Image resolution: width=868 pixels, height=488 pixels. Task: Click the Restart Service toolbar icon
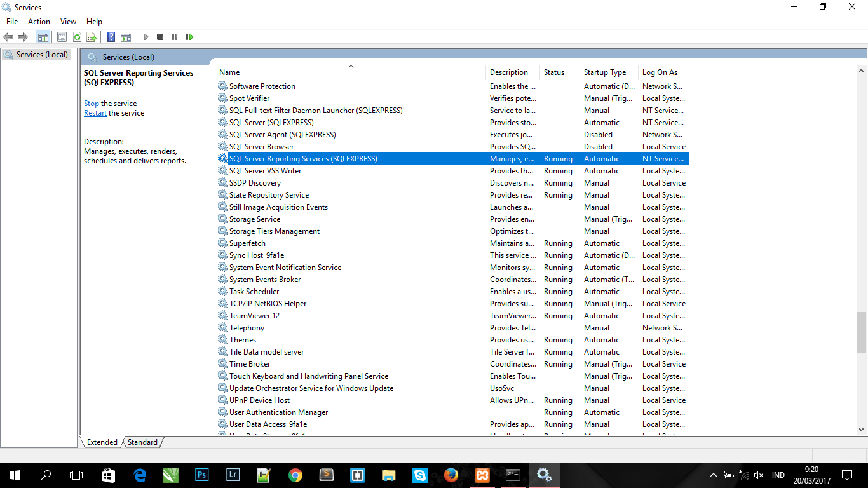tap(189, 37)
